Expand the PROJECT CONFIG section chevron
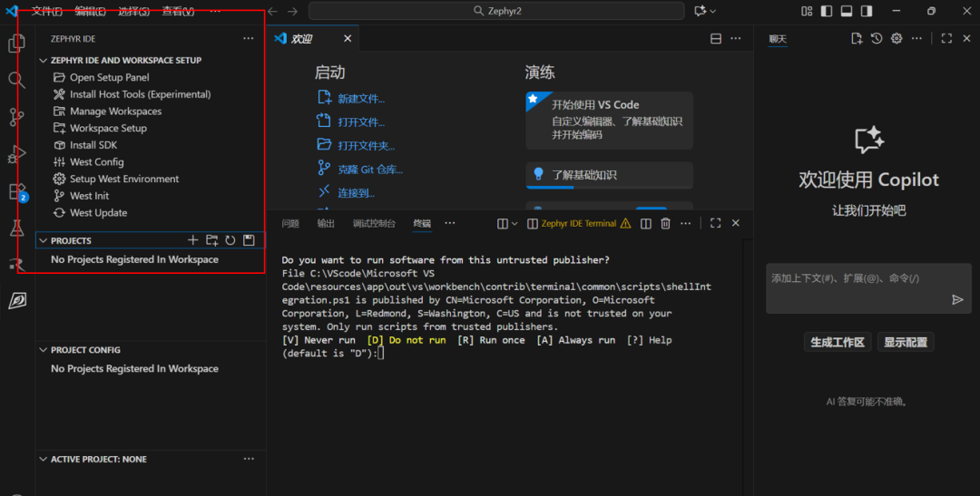The image size is (980, 496). (43, 350)
